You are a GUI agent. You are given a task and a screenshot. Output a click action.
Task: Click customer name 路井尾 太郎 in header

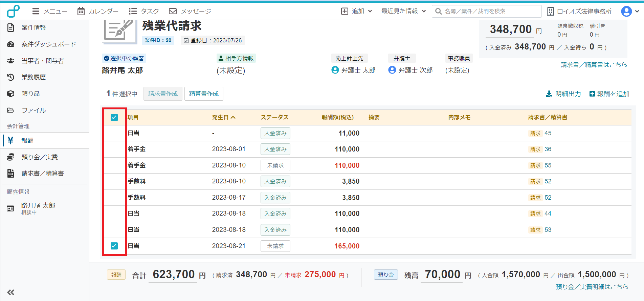(x=122, y=70)
